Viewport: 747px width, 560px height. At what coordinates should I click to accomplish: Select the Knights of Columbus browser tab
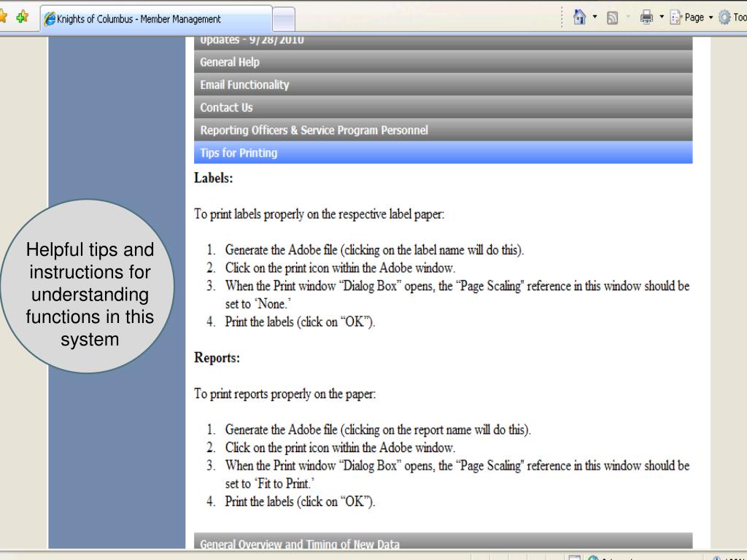click(x=157, y=19)
